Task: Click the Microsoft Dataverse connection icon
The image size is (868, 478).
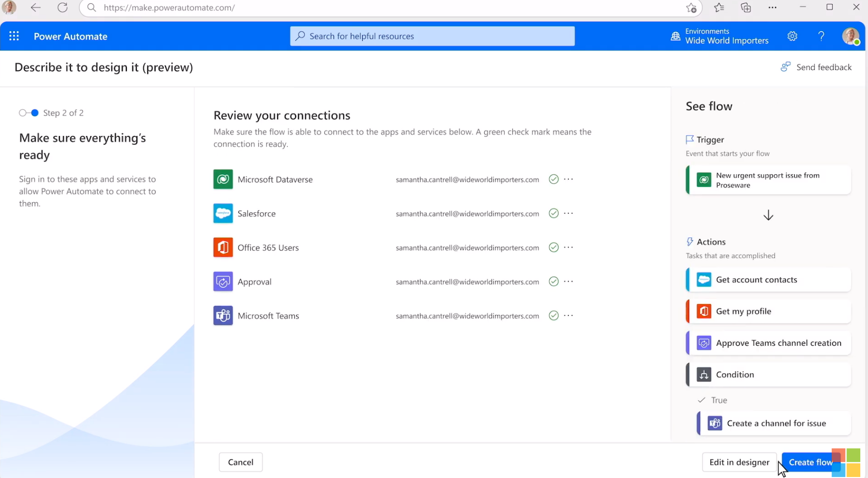Action: pos(223,179)
